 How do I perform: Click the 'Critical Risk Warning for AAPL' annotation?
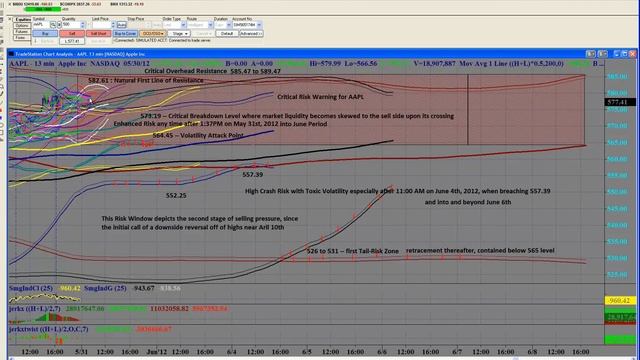[x=320, y=97]
